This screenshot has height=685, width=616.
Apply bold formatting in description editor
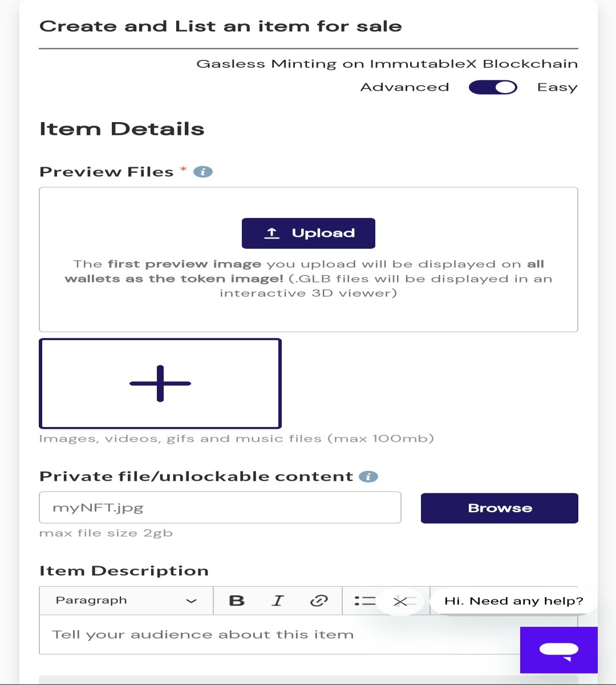[237, 601]
